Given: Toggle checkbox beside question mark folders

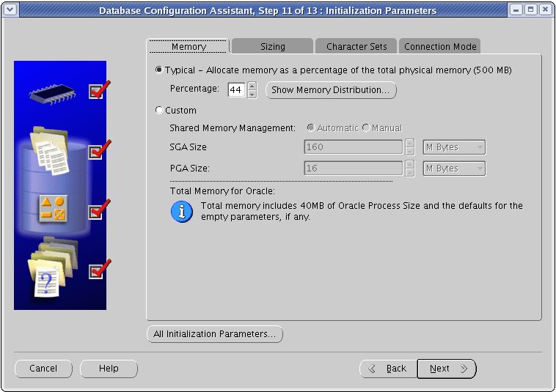Looking at the screenshot, I should [96, 272].
